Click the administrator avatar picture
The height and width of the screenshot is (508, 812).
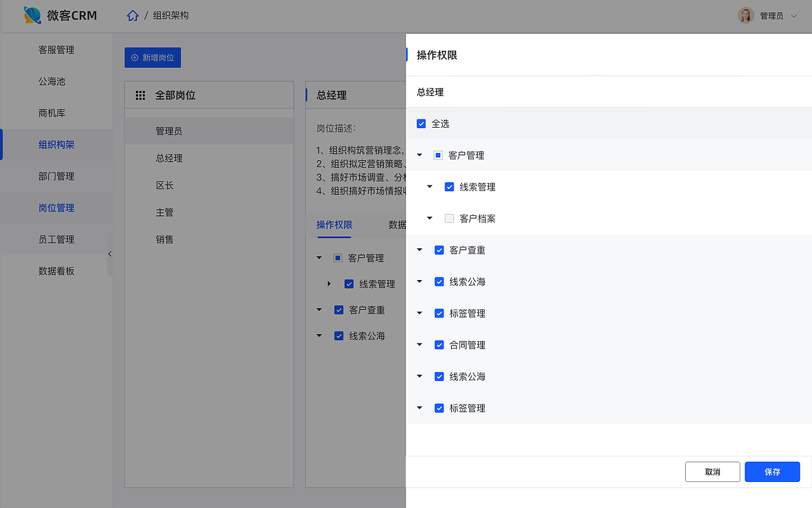point(746,16)
